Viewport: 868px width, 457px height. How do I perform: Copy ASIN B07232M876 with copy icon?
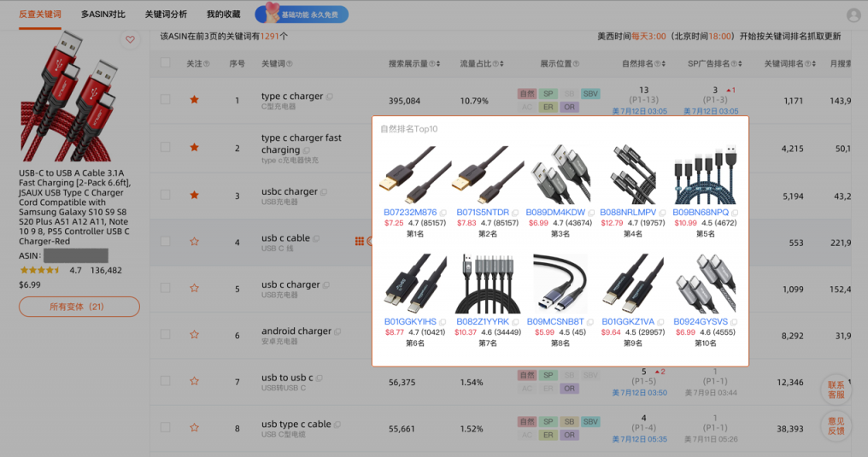tap(443, 213)
